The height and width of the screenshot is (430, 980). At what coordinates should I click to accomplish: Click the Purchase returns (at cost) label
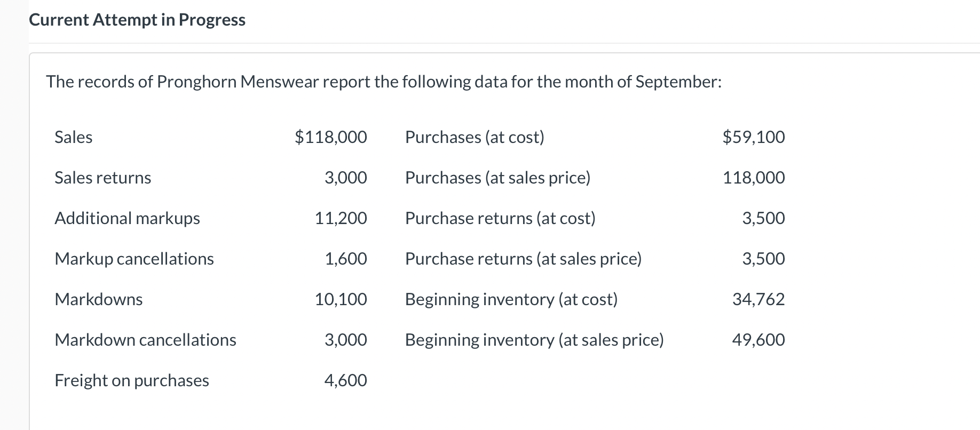click(x=500, y=218)
